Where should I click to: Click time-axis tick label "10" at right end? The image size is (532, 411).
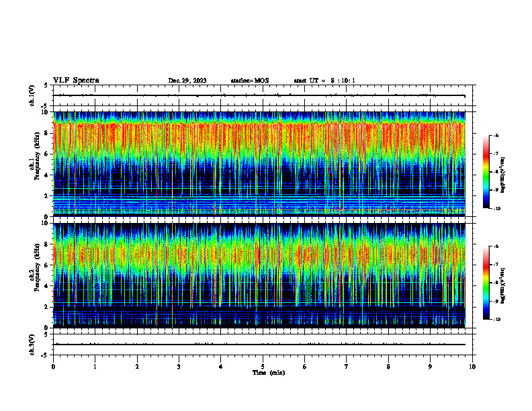[472, 367]
